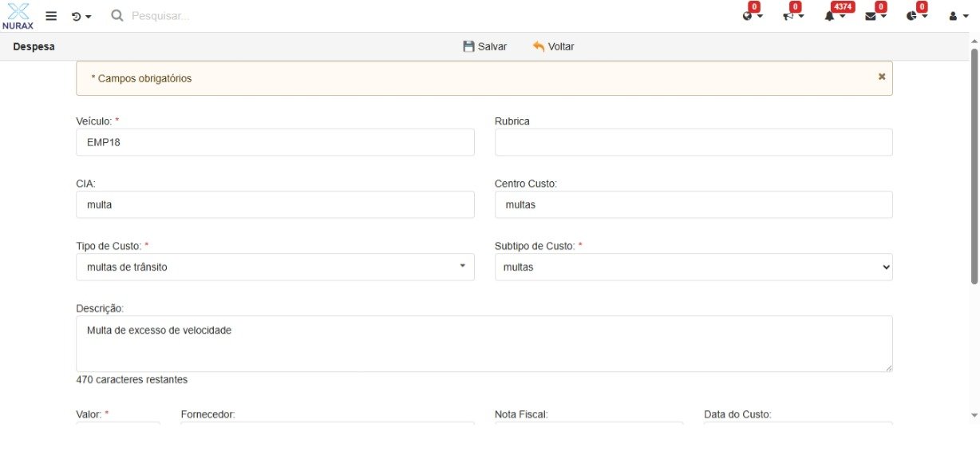Open the bell alerts with 4374 badge
The height and width of the screenshot is (471, 980).
pos(835,15)
